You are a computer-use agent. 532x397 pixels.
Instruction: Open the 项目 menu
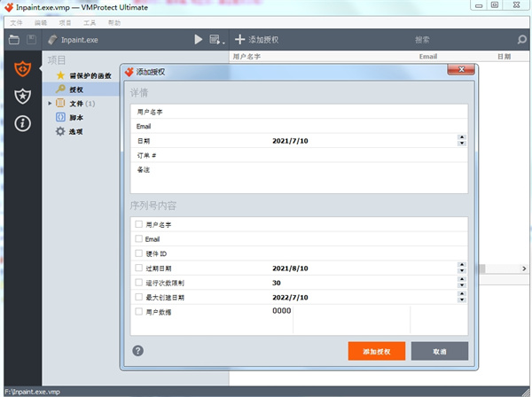tap(65, 21)
